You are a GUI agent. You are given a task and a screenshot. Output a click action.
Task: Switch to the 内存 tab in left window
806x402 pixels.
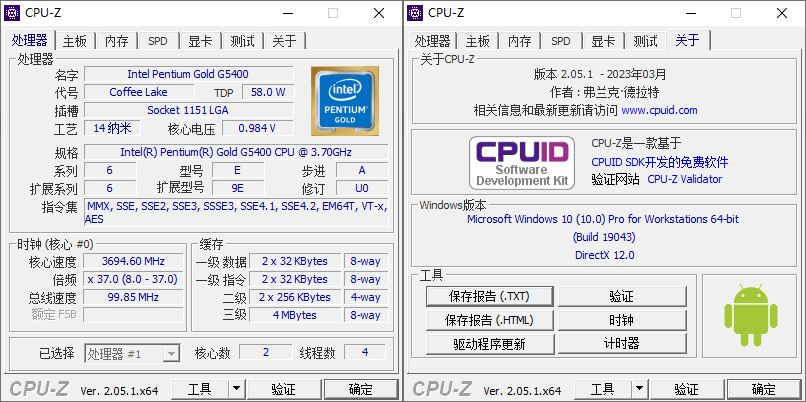(x=117, y=41)
